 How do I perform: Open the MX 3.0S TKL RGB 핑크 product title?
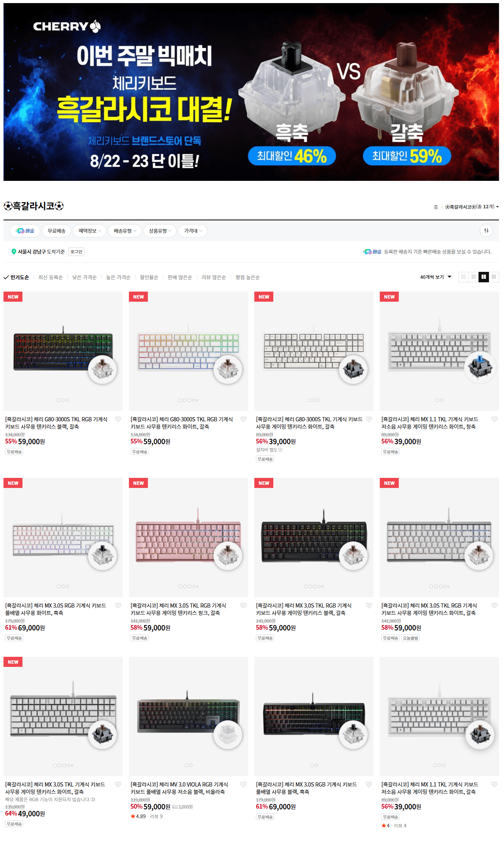point(178,609)
